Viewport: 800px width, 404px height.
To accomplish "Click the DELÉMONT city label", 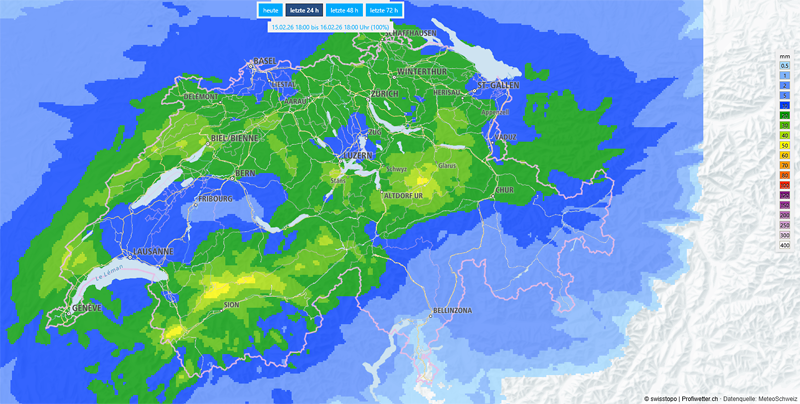I will (201, 96).
